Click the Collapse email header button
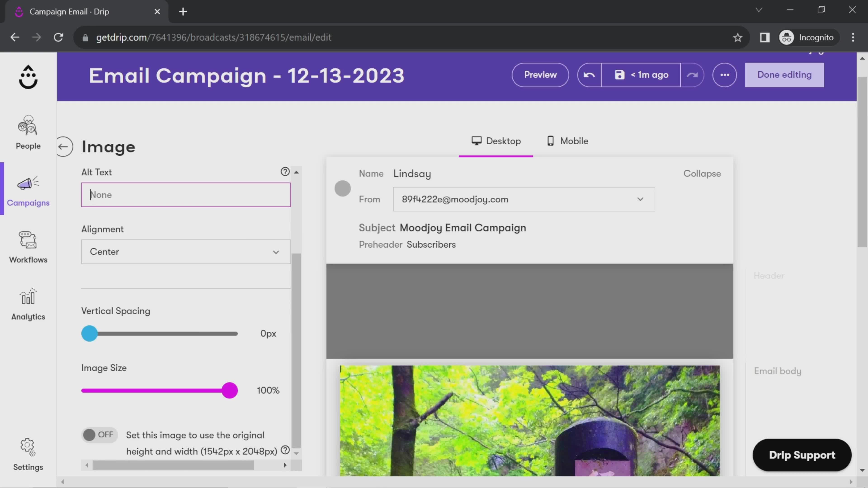The width and height of the screenshot is (868, 488). 702,173
